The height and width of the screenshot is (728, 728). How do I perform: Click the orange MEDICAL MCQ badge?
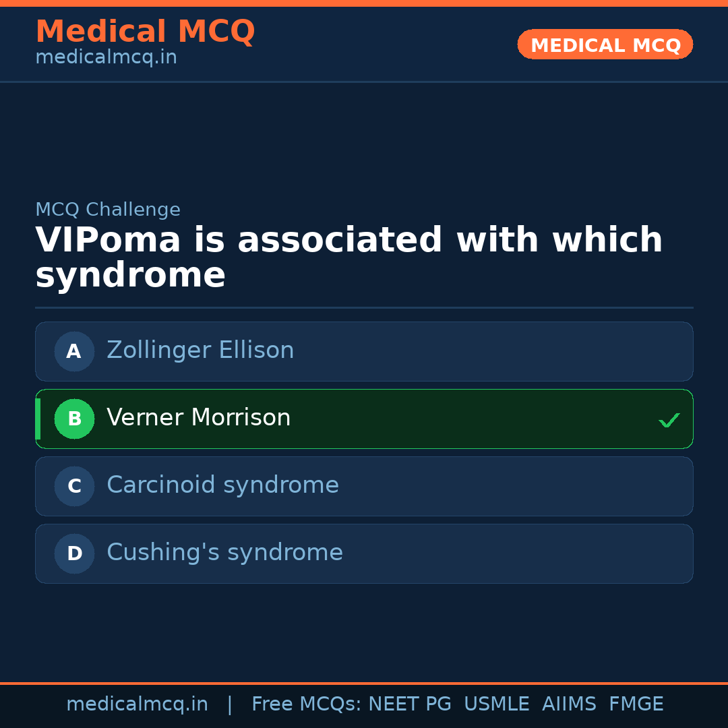(x=605, y=44)
